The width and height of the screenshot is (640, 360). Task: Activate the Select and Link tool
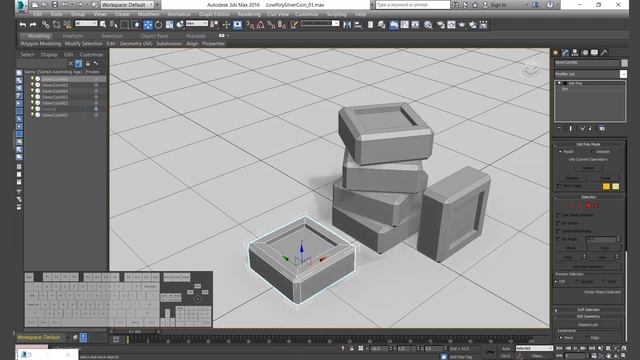(x=45, y=25)
